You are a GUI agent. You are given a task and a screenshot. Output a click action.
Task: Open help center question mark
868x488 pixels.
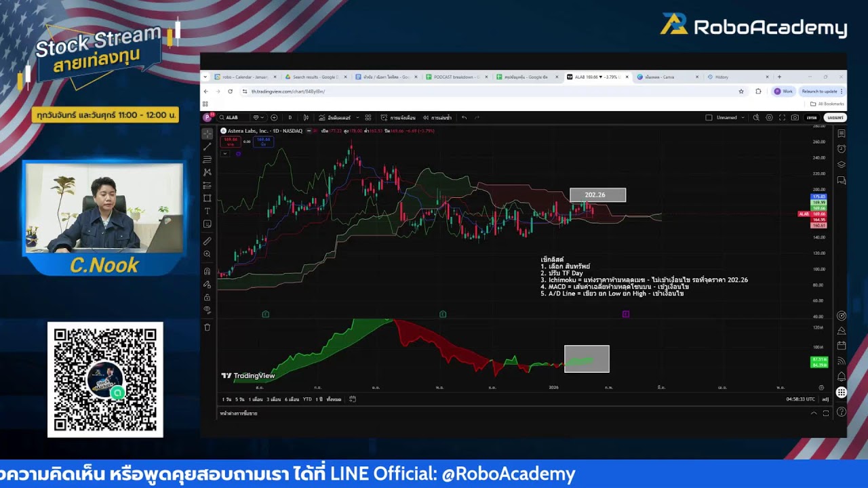point(842,412)
